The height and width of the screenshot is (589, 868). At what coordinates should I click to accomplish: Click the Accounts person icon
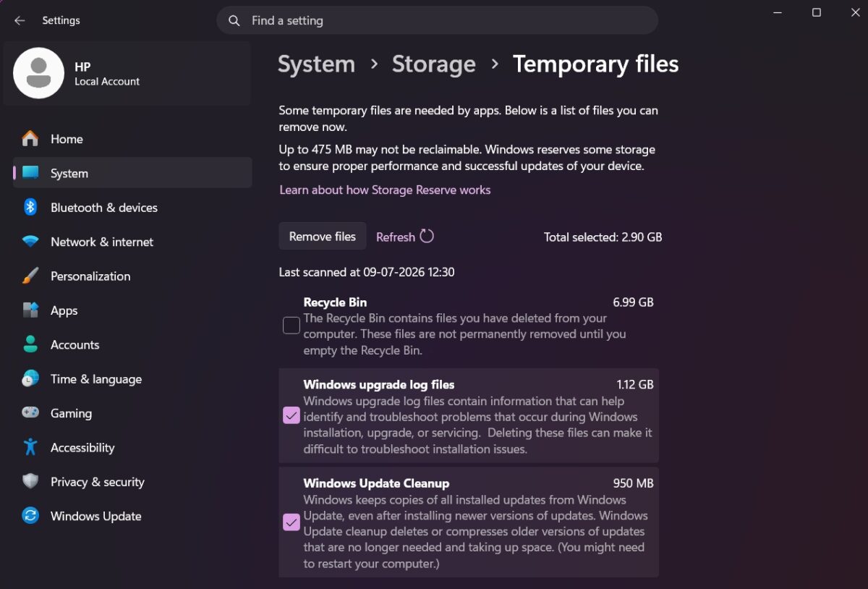[x=30, y=344]
